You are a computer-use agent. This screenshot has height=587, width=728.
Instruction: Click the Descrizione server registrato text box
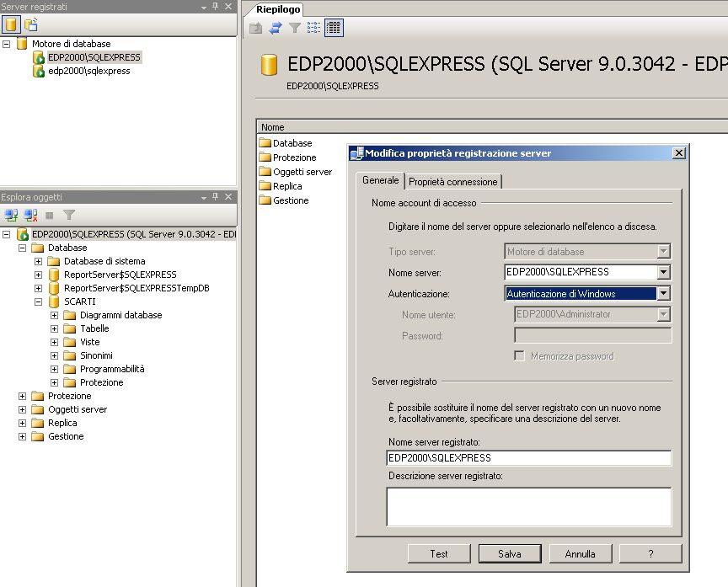point(529,507)
